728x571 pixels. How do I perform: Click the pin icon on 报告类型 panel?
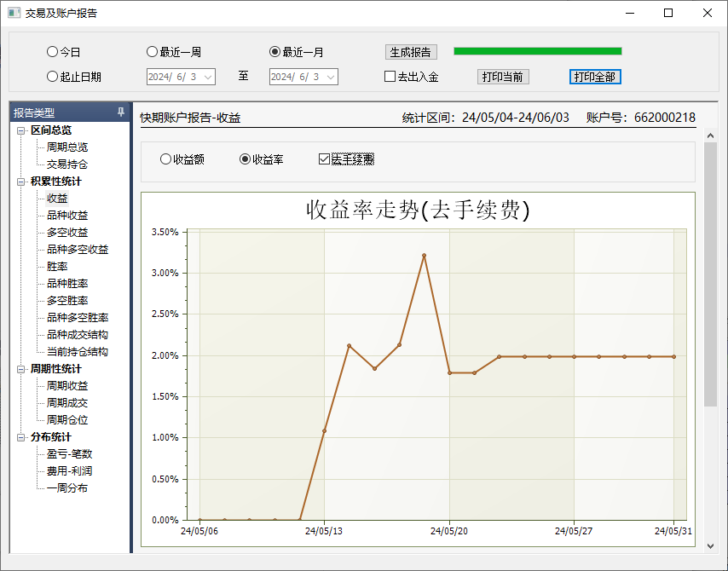point(121,112)
